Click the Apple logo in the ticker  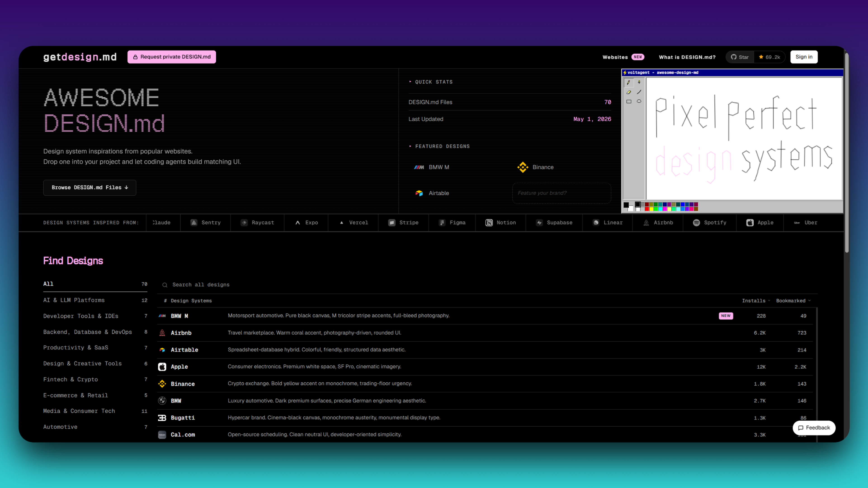750,223
